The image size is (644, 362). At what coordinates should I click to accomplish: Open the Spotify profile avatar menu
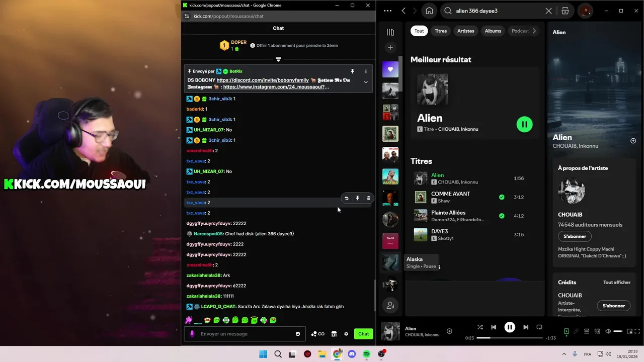pyautogui.click(x=585, y=11)
